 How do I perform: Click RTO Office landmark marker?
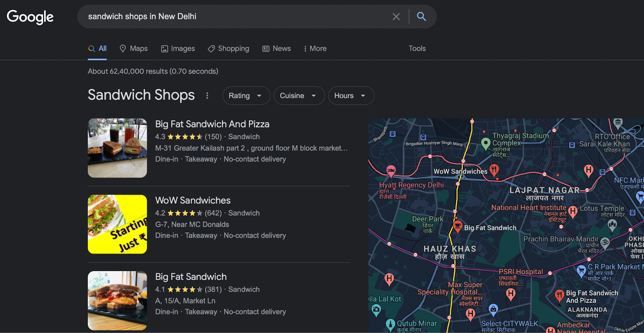[x=618, y=123]
